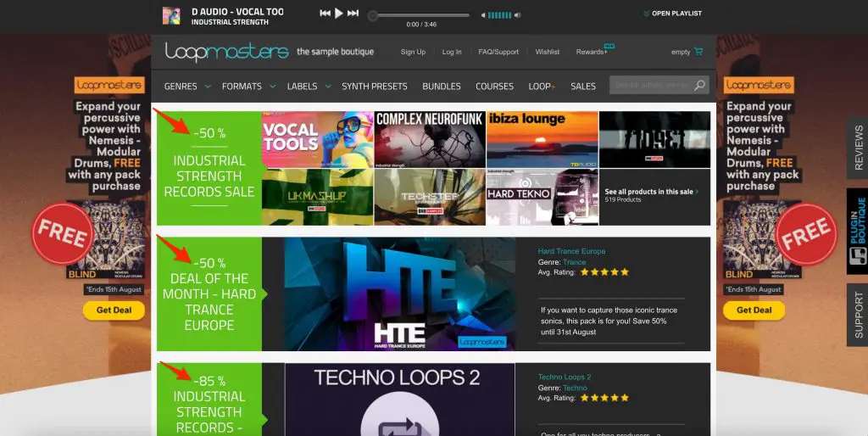Open the Techno genre link
The height and width of the screenshot is (436, 868).
point(576,388)
